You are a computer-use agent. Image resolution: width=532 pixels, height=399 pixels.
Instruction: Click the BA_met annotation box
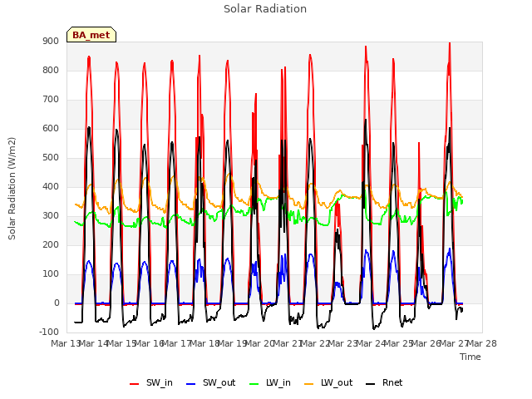[91, 35]
